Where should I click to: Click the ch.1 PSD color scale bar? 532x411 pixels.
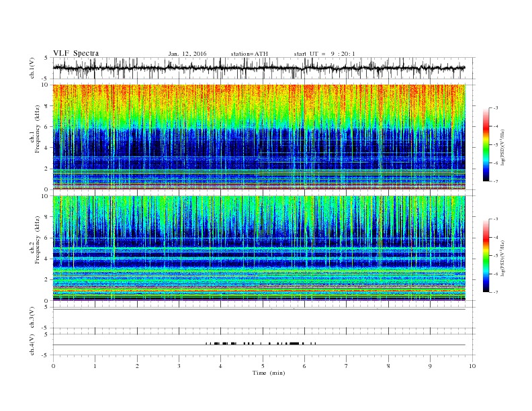(x=486, y=145)
